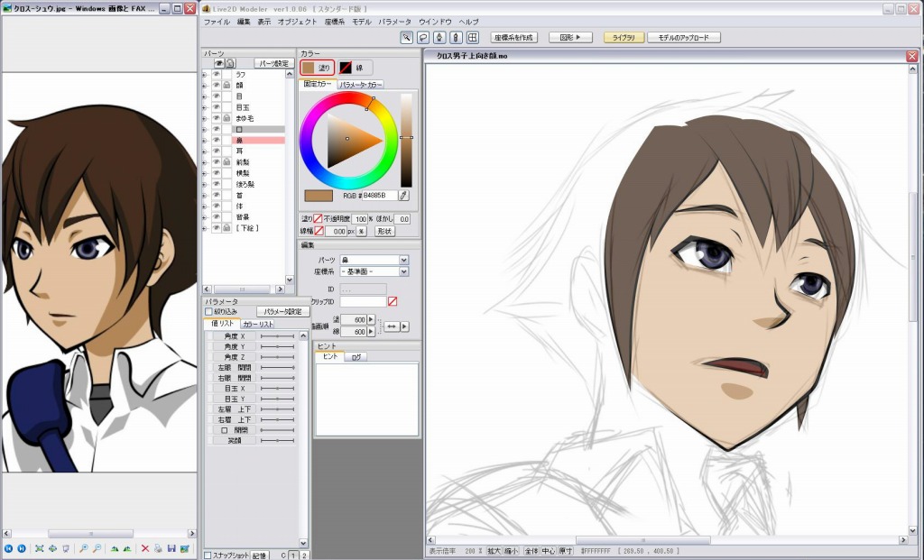Select the lasso tool in toolbar
This screenshot has width=924, height=560.
click(423, 37)
